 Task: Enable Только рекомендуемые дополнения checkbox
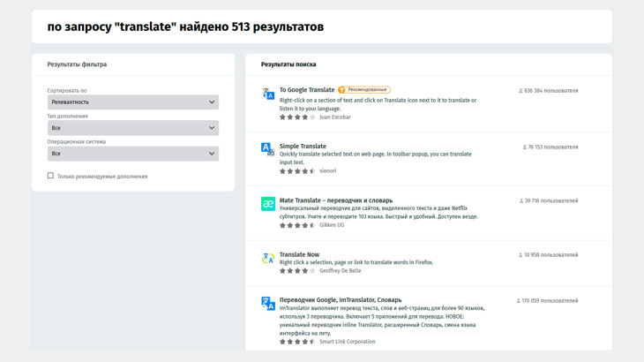(x=50, y=176)
